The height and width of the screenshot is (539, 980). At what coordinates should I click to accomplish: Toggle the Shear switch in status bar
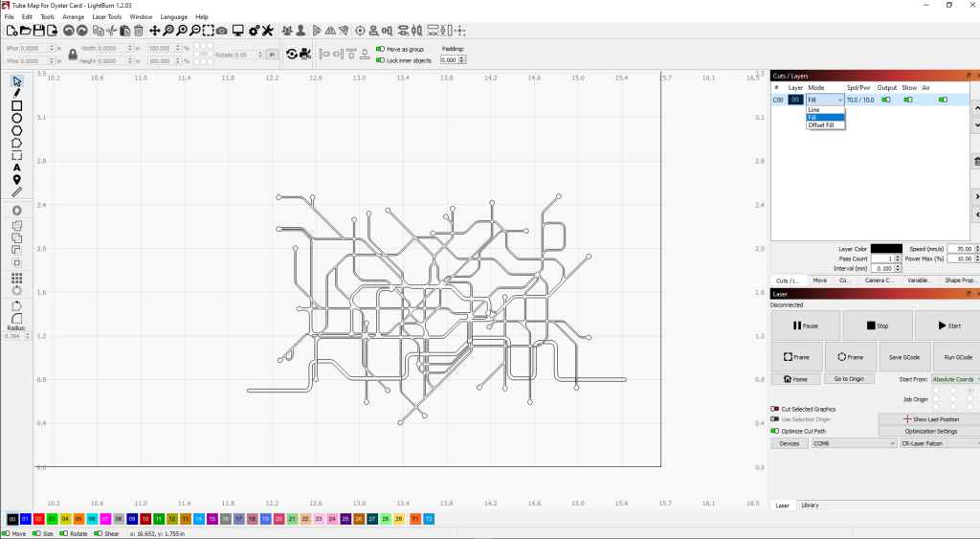[x=99, y=533]
